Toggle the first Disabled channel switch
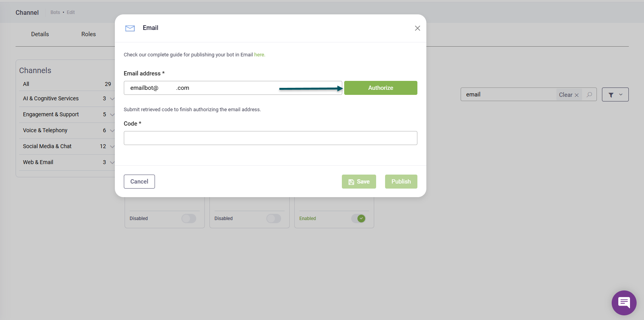This screenshot has height=320, width=644. coord(189,219)
